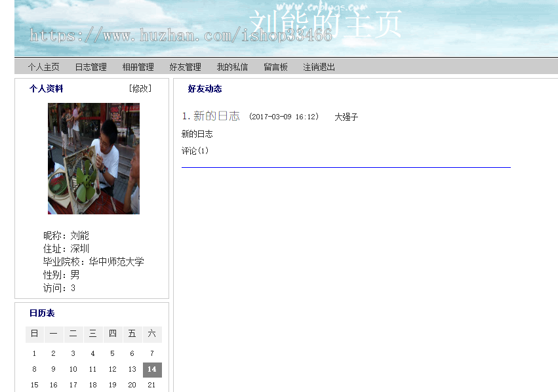Open 我的私信 messages page
The height and width of the screenshot is (392, 558).
pyautogui.click(x=232, y=67)
